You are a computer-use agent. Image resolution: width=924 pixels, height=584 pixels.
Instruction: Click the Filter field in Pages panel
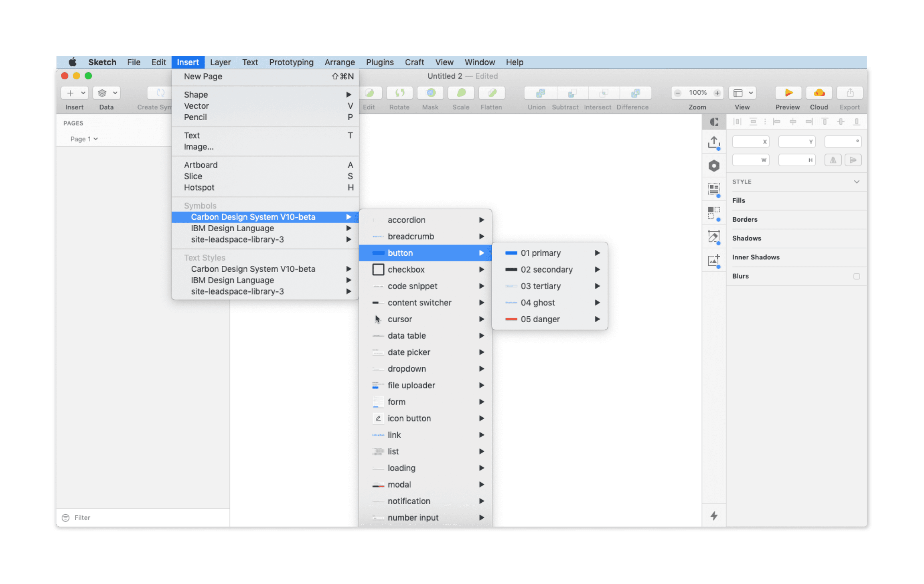coord(82,517)
